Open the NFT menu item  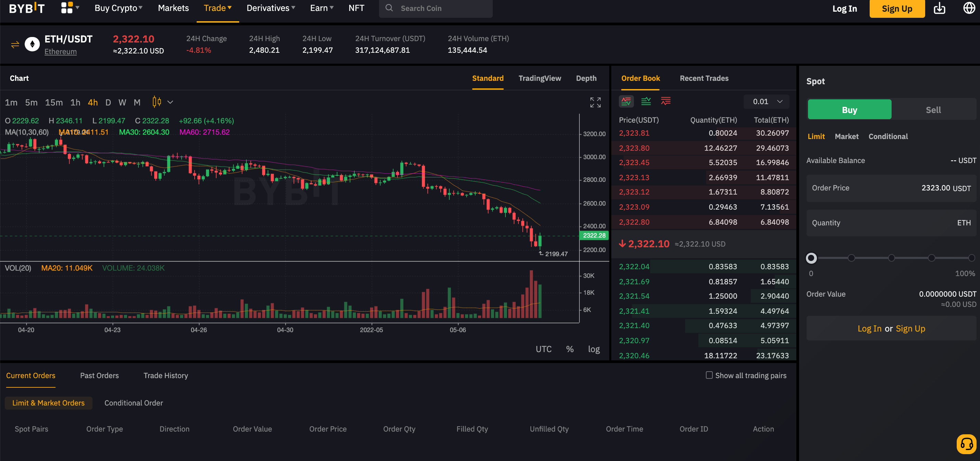coord(356,8)
